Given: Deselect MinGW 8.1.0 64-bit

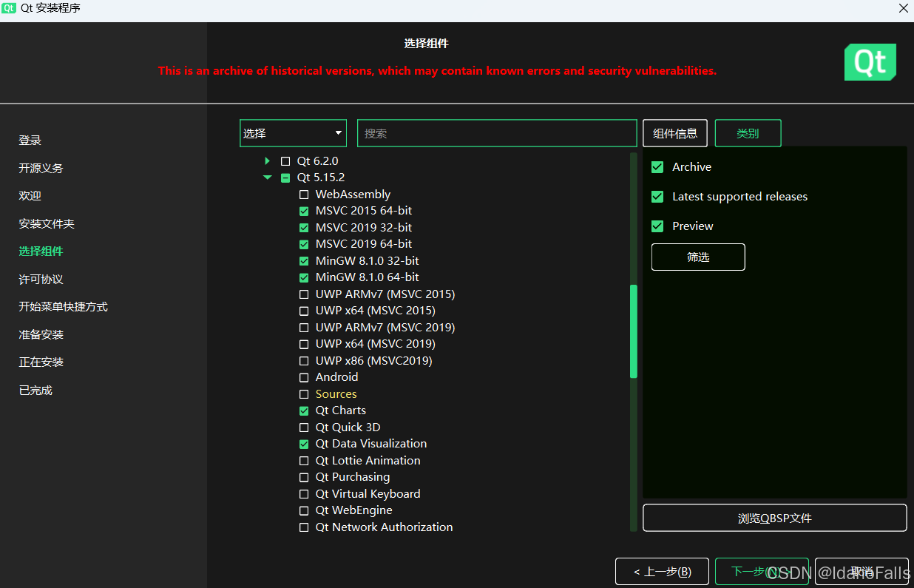Looking at the screenshot, I should [304, 277].
